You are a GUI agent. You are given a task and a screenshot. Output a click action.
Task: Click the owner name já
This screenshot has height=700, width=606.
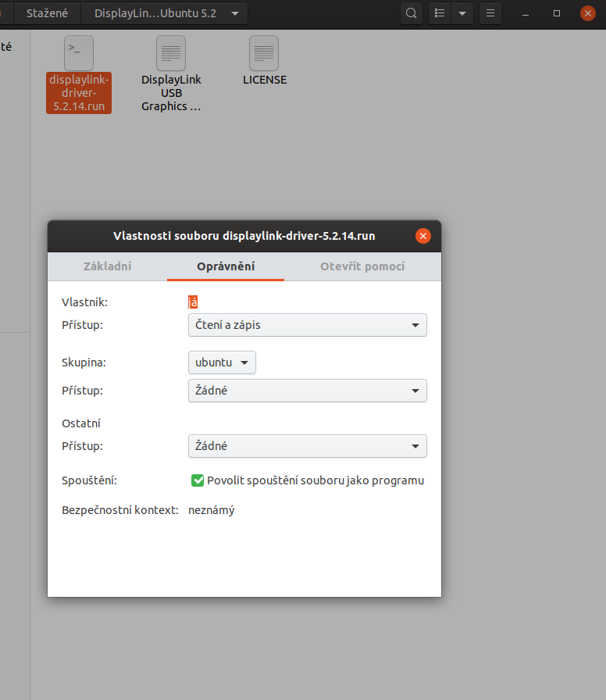tap(193, 302)
